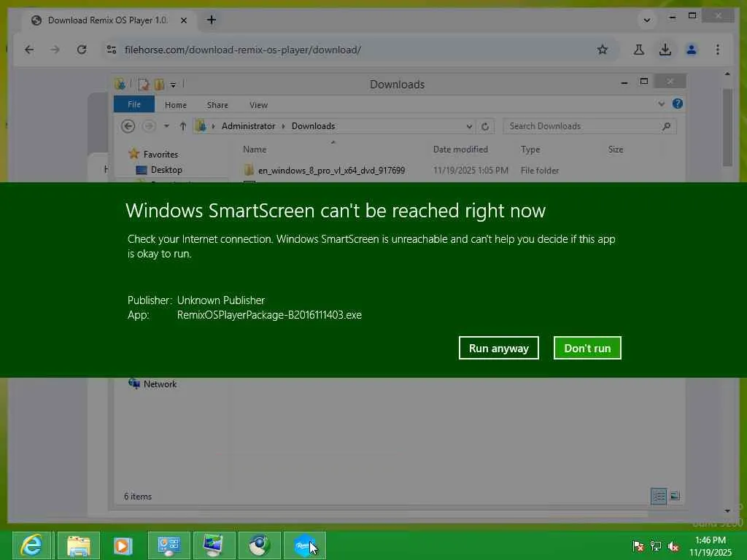
Task: Open muted volume tray icon
Action: (673, 546)
